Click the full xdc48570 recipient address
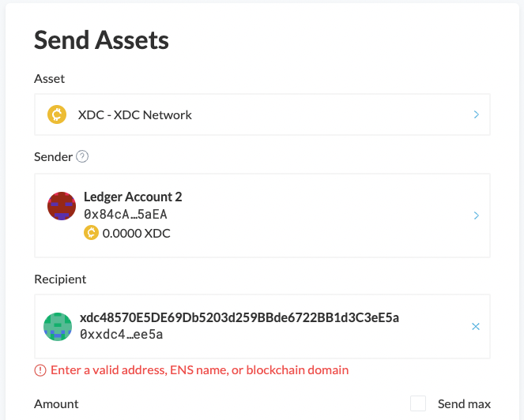Screen dimensions: 524x420 pos(239,317)
